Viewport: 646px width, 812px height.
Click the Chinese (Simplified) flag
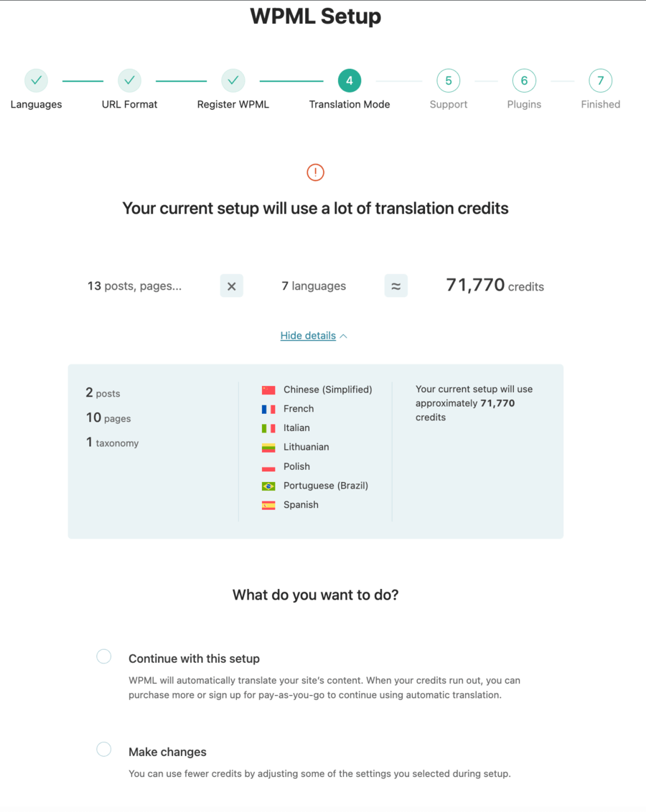[268, 390]
